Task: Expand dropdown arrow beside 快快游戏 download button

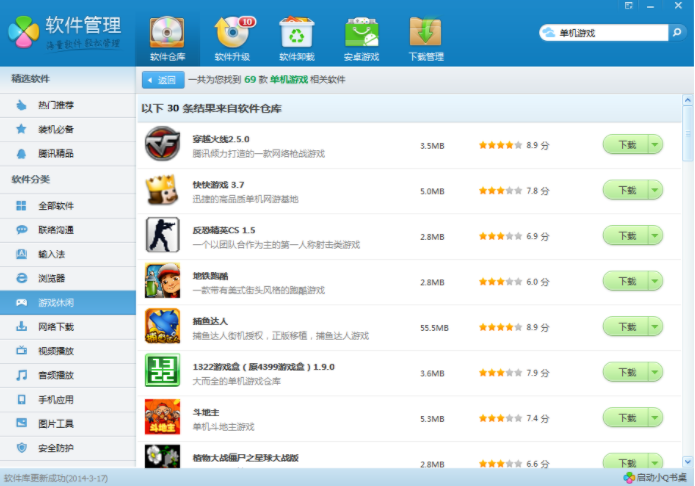Action: pos(655,190)
